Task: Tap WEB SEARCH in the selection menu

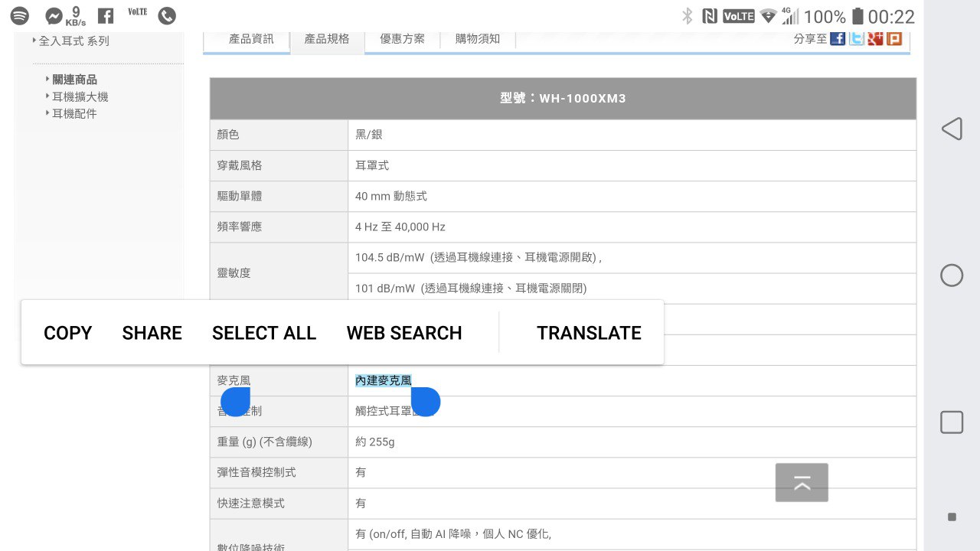Action: click(404, 333)
